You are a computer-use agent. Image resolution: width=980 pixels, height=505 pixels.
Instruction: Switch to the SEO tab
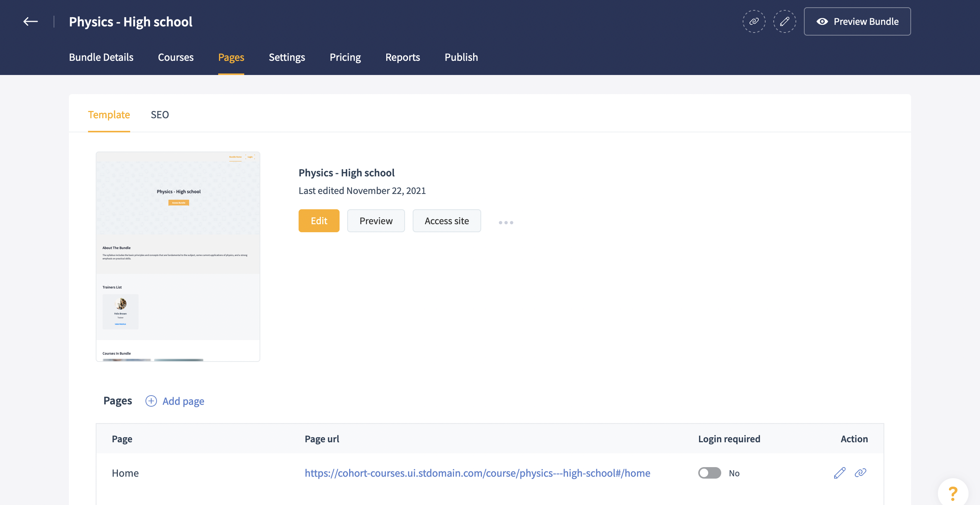coord(160,115)
